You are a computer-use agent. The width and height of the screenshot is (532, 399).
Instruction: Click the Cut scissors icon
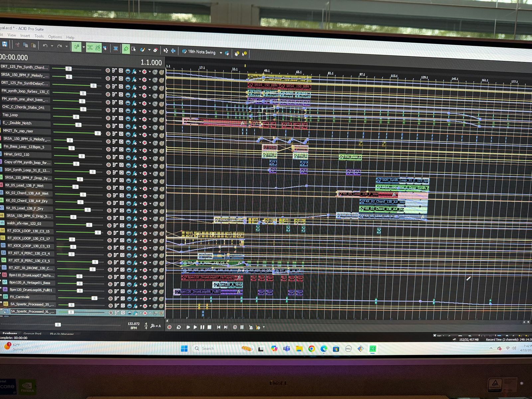[17, 45]
